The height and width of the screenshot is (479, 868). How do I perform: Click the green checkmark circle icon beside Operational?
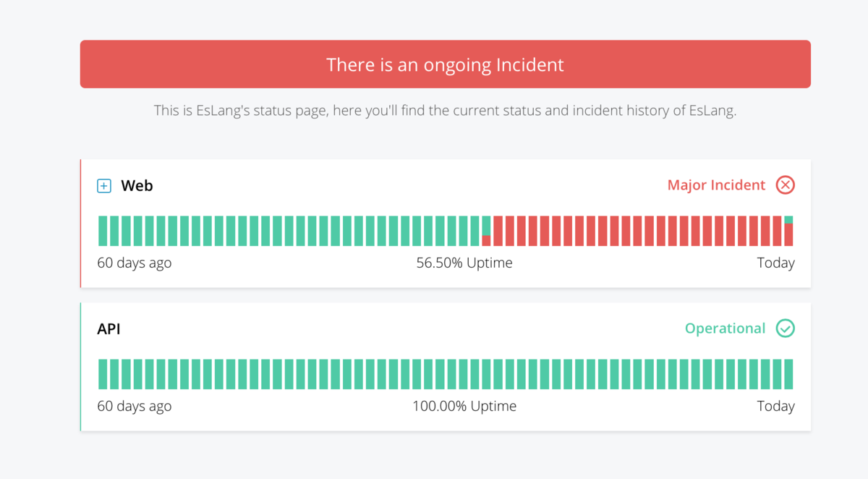[x=785, y=328]
